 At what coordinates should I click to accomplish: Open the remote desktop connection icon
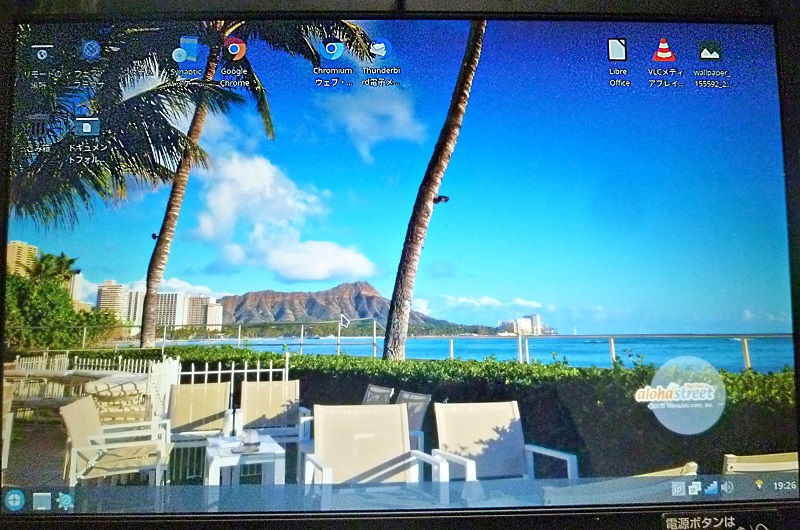pos(41,52)
